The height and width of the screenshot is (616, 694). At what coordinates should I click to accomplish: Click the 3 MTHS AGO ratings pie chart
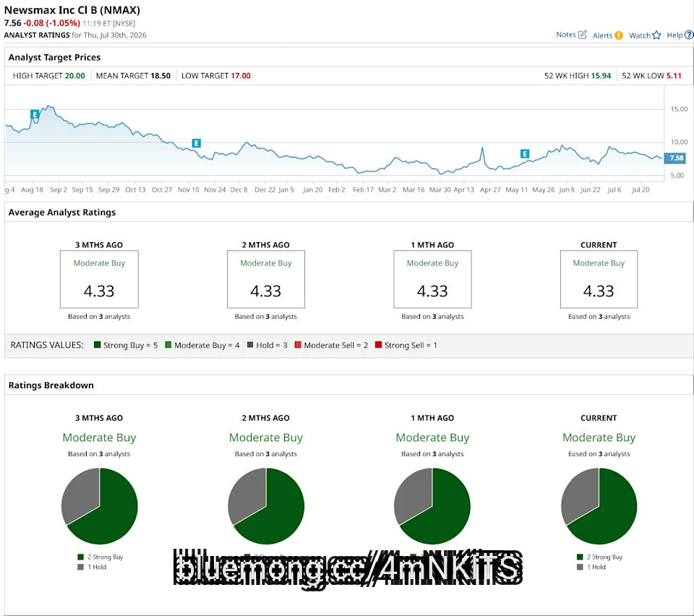(x=100, y=506)
